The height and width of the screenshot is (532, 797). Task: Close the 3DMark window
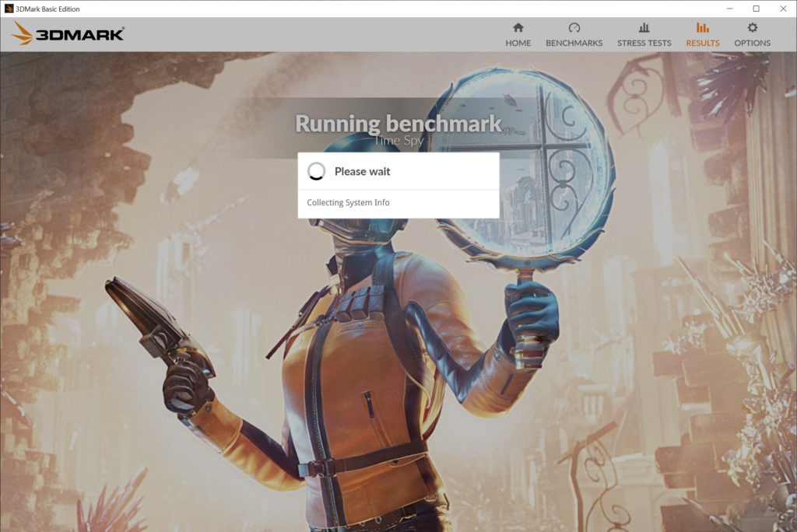783,9
